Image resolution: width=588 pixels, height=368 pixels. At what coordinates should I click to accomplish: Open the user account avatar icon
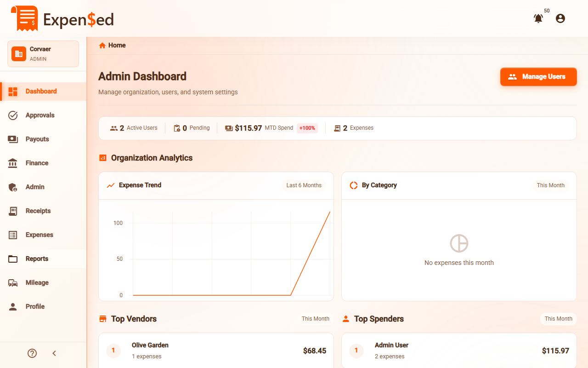click(560, 18)
